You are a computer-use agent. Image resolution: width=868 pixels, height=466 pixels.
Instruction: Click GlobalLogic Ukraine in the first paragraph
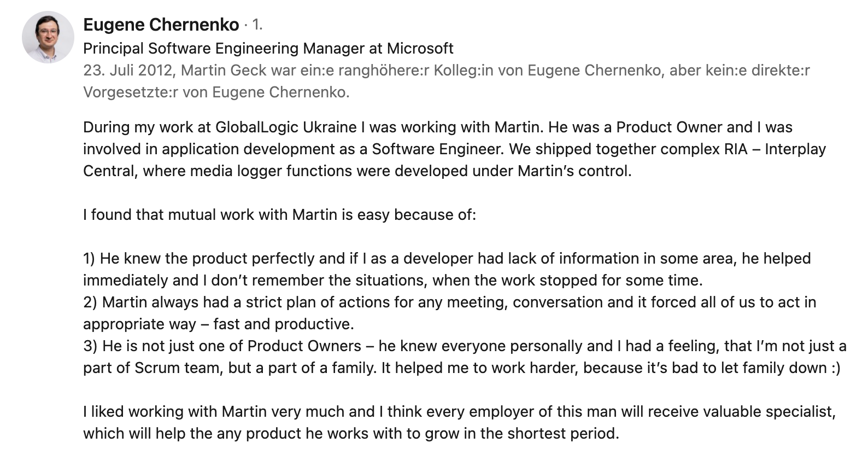tap(286, 127)
